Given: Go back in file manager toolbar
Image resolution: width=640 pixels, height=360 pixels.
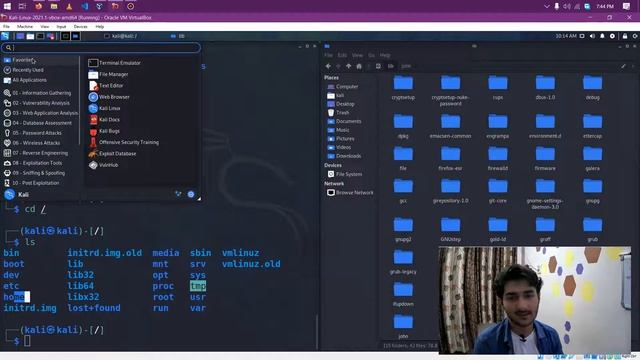Looking at the screenshot, I should pos(328,66).
